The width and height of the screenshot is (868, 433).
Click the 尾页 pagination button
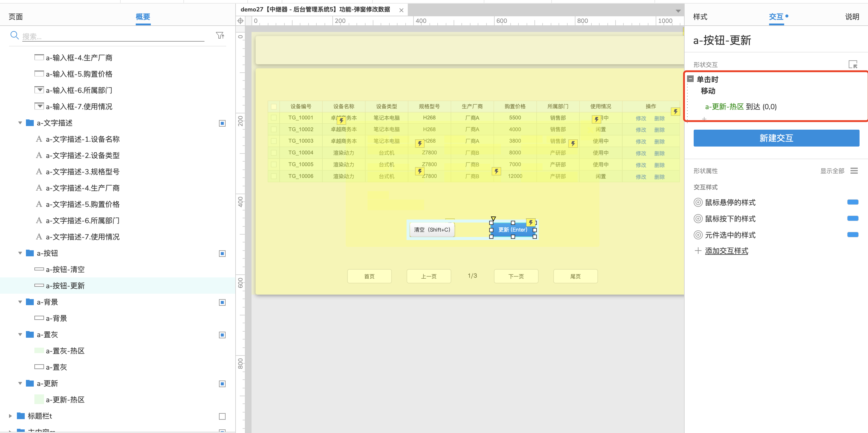(575, 276)
